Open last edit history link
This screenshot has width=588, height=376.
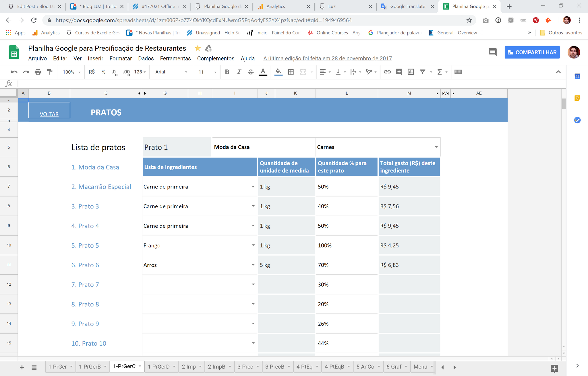(328, 59)
